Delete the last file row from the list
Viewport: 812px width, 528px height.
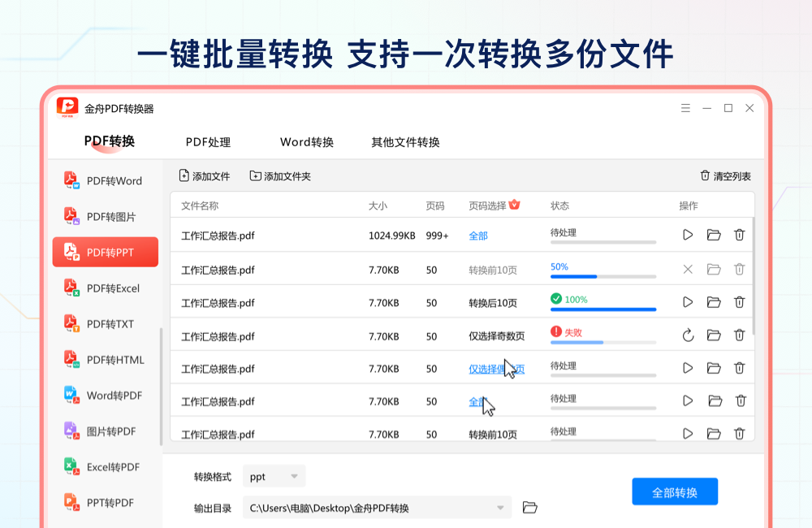point(740,432)
